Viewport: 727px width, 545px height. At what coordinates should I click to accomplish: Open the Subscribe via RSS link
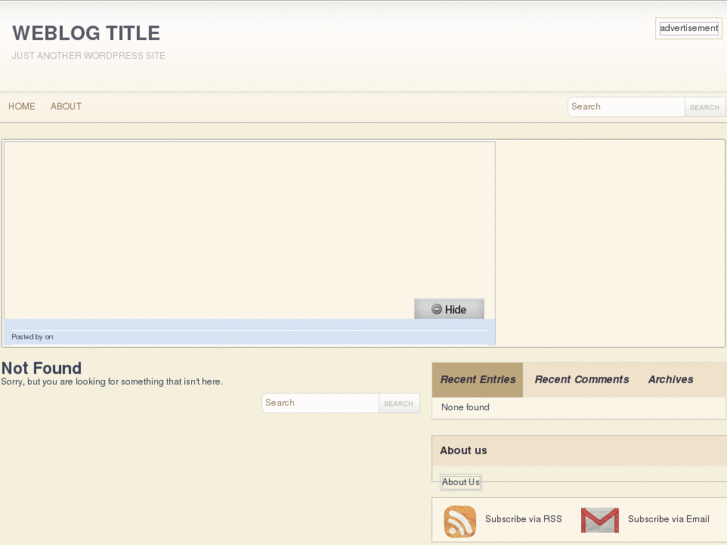(x=523, y=519)
